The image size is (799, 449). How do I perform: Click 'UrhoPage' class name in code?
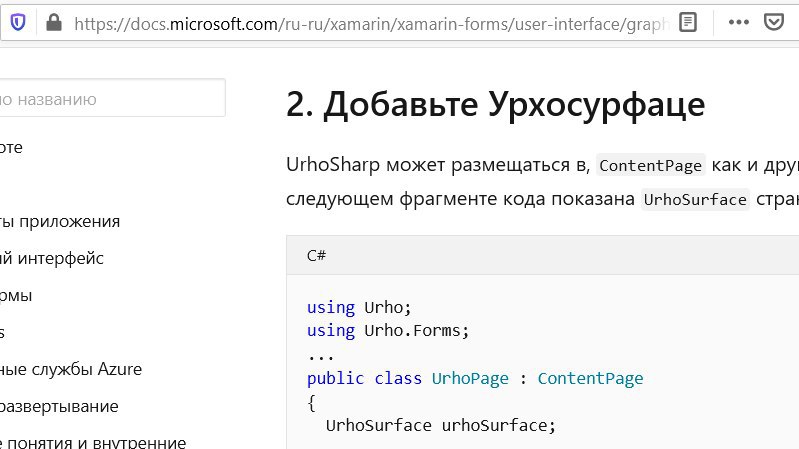pos(470,378)
